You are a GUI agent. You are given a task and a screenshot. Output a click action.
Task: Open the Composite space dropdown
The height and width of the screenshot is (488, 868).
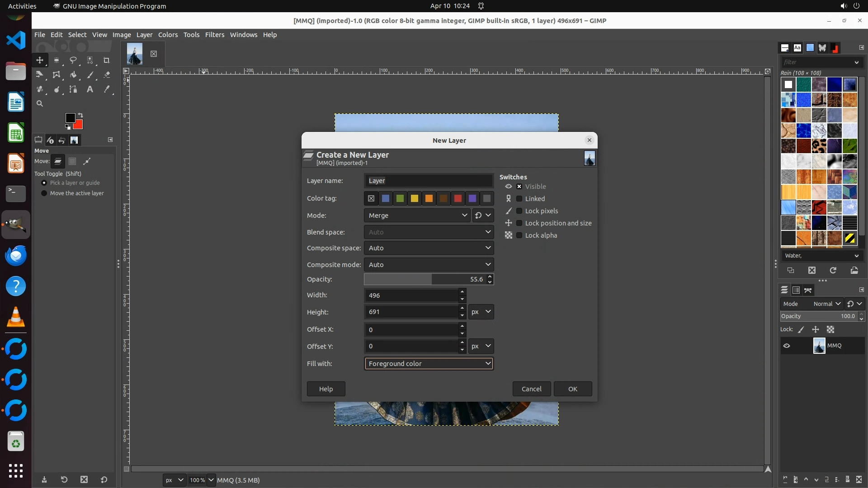[429, 248]
